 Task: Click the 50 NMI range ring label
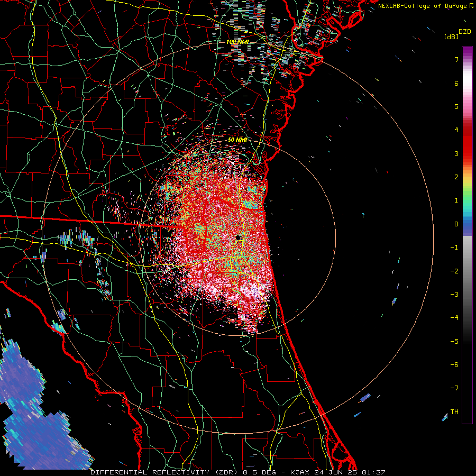pos(237,140)
